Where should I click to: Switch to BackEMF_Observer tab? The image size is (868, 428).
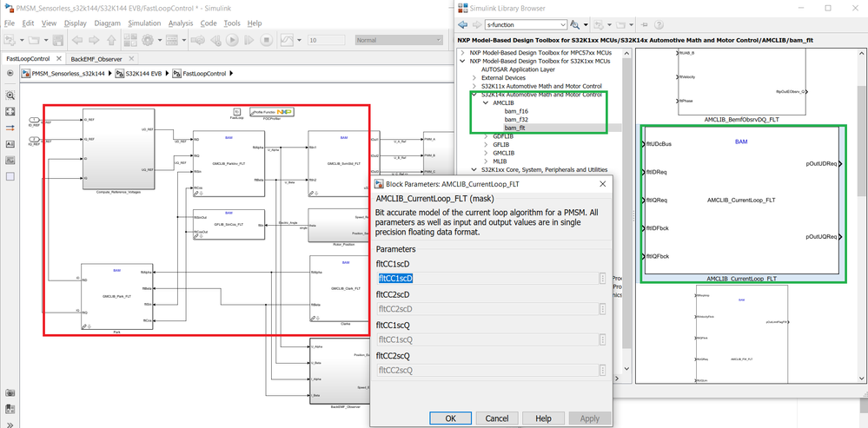pos(97,59)
